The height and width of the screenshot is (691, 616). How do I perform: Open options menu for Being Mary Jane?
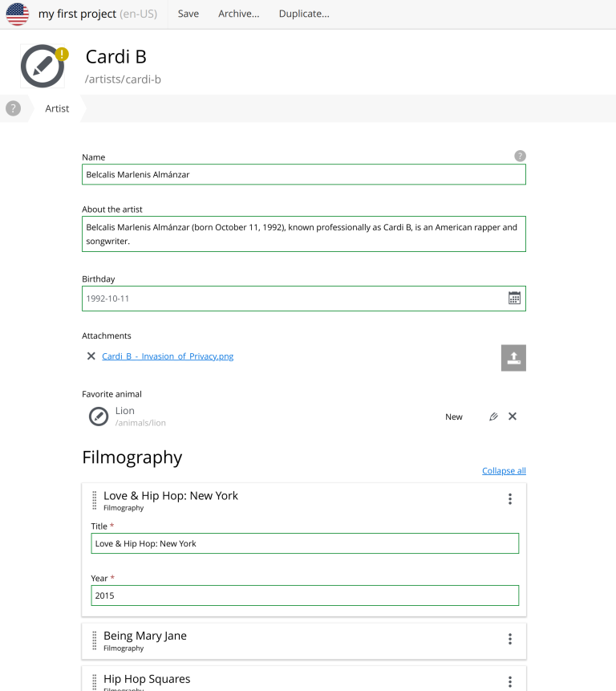point(509,639)
